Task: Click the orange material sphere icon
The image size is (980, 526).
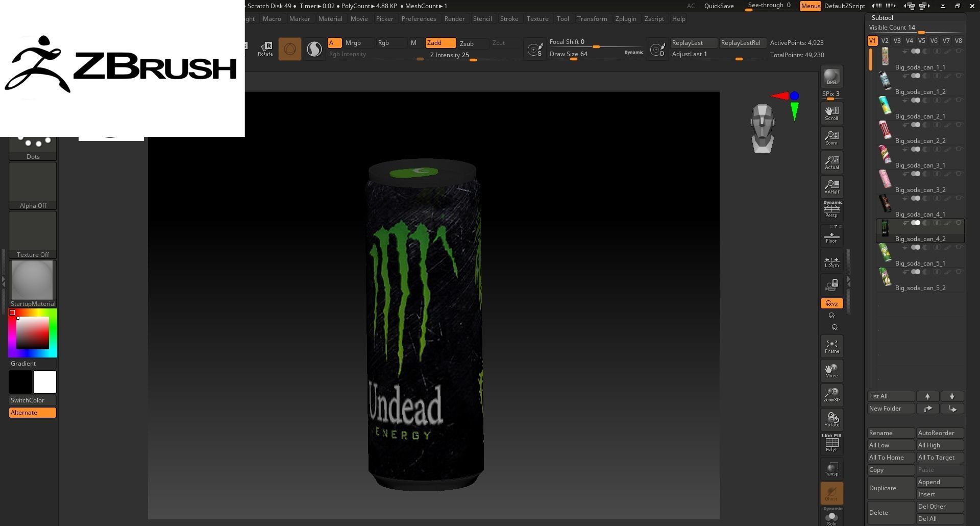Action: pyautogui.click(x=290, y=49)
